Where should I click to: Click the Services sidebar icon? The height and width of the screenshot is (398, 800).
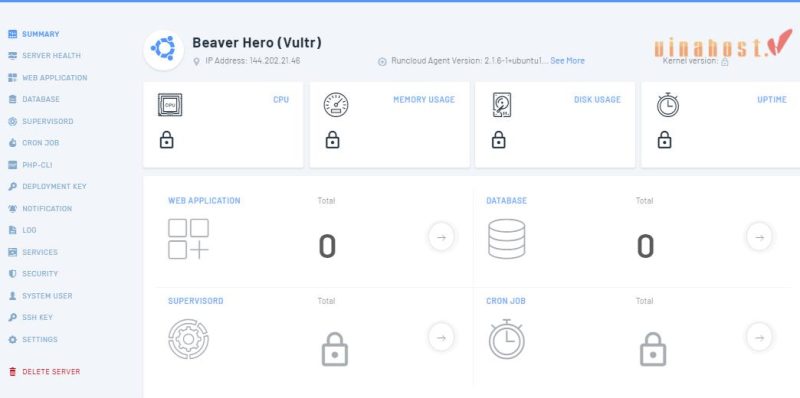(x=13, y=252)
